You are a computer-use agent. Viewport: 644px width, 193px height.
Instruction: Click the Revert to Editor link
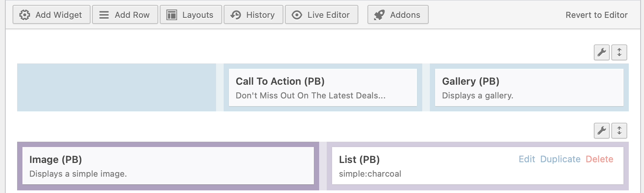pos(596,15)
